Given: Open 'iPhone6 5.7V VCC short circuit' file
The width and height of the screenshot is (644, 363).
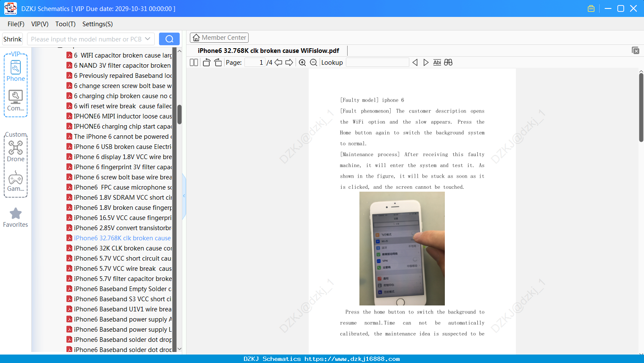Looking at the screenshot, I should 119,258.
